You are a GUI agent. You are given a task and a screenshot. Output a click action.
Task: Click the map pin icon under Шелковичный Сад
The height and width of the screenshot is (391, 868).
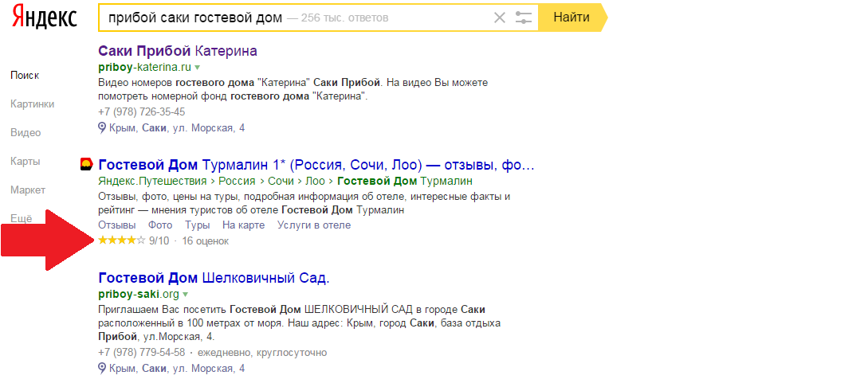point(102,368)
